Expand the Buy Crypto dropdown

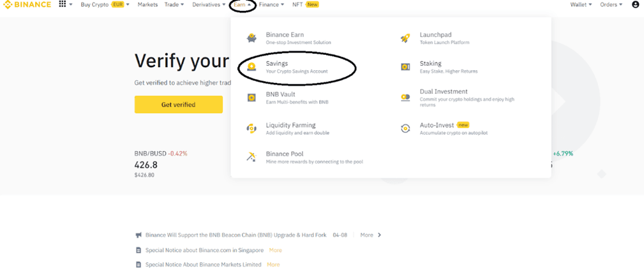(x=105, y=4)
